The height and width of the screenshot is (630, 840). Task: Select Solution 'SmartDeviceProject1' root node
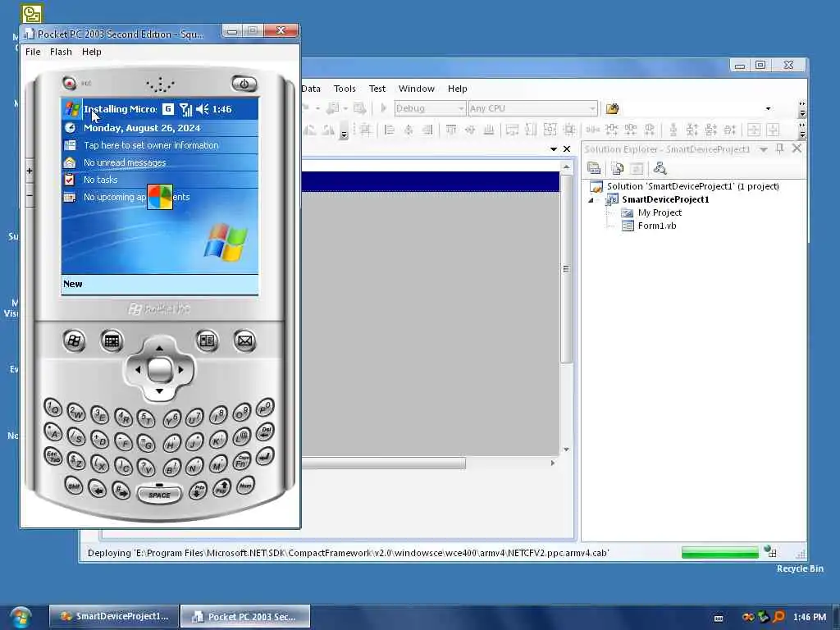click(692, 186)
